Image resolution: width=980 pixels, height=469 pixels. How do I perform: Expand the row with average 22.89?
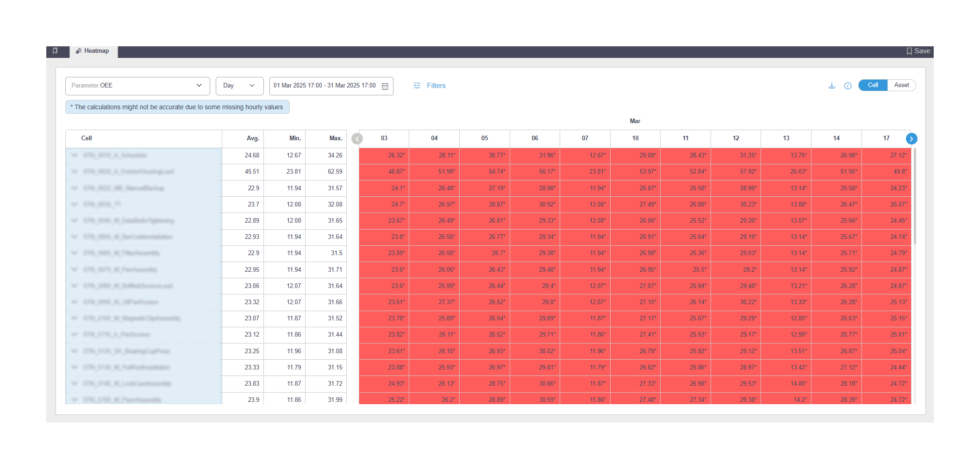pos(74,220)
